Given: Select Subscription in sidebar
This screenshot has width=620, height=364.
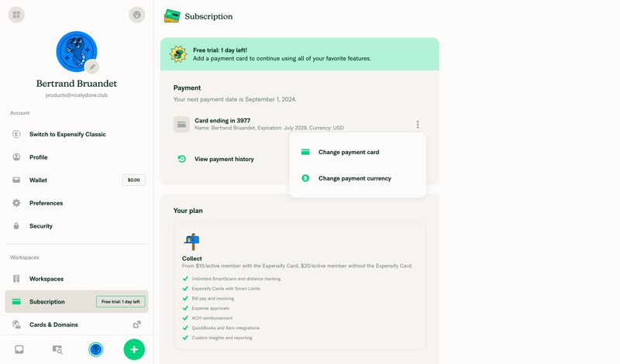Looking at the screenshot, I should point(76,301).
